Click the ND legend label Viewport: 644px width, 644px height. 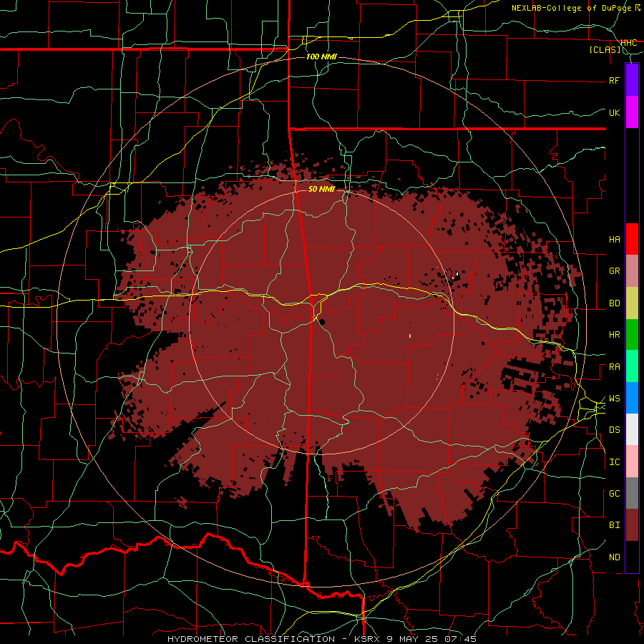click(x=614, y=557)
